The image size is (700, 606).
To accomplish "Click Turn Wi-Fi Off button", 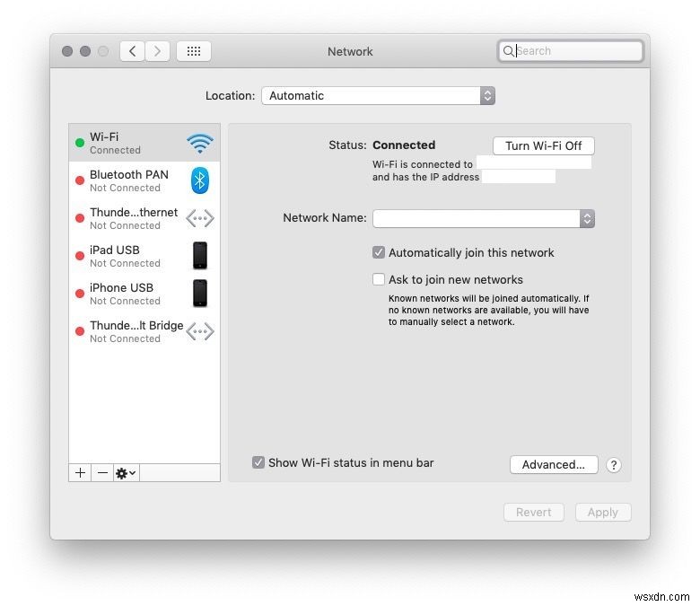I will click(x=543, y=145).
